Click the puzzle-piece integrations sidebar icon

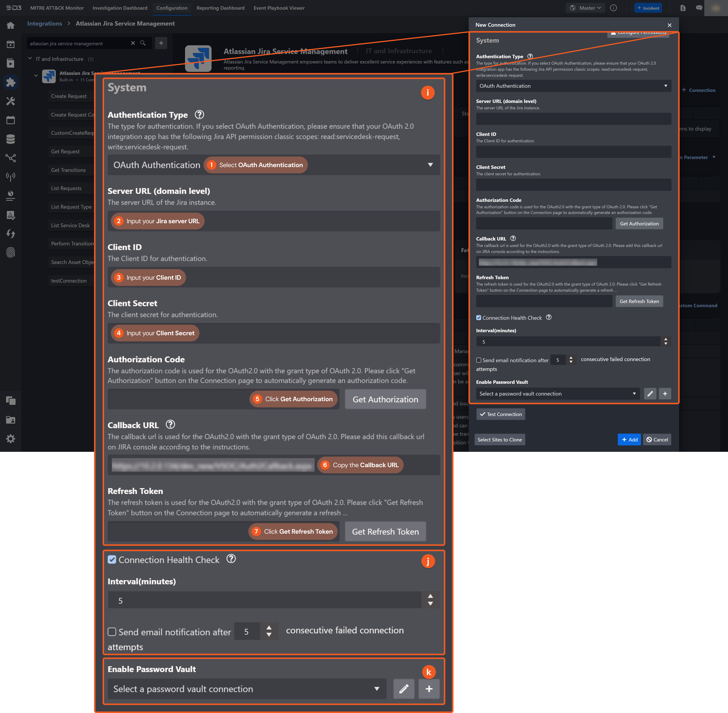tap(10, 82)
